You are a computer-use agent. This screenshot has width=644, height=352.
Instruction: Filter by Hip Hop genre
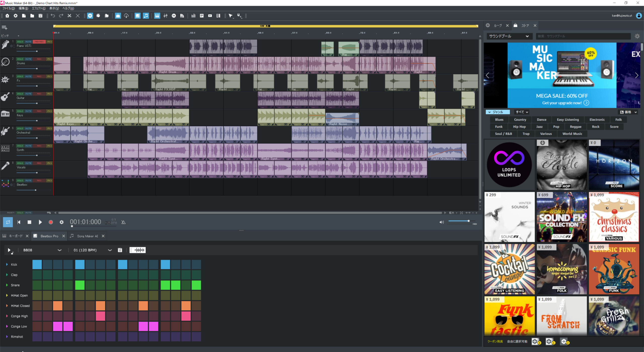click(519, 127)
